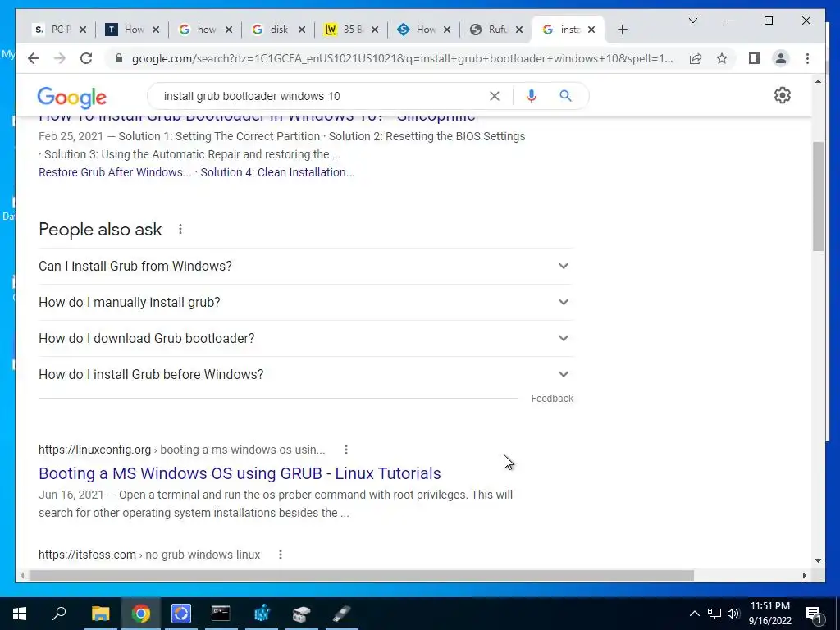Viewport: 840px width, 630px height.
Task: Open the network icon in system tray
Action: pyautogui.click(x=714, y=614)
